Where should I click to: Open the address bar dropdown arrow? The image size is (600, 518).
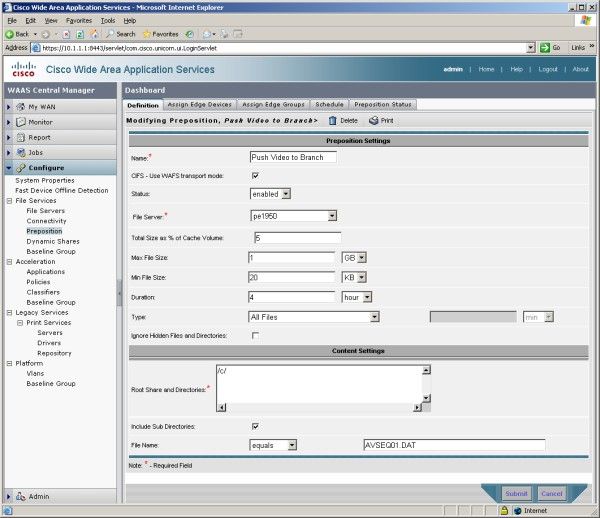[531, 48]
